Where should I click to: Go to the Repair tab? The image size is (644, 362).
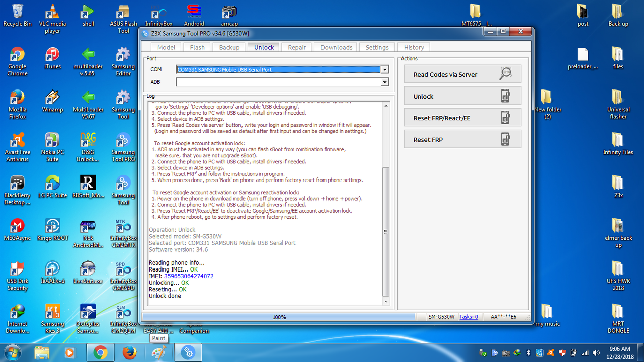pyautogui.click(x=297, y=47)
